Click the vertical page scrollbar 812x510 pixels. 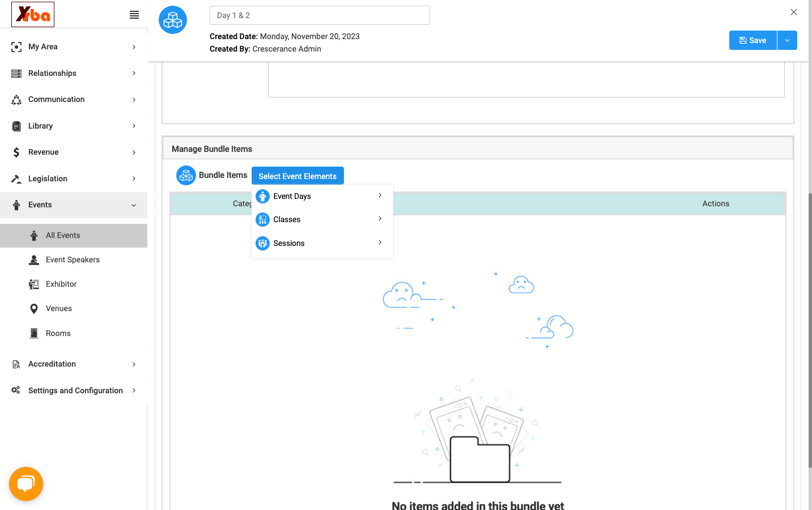(x=810, y=330)
